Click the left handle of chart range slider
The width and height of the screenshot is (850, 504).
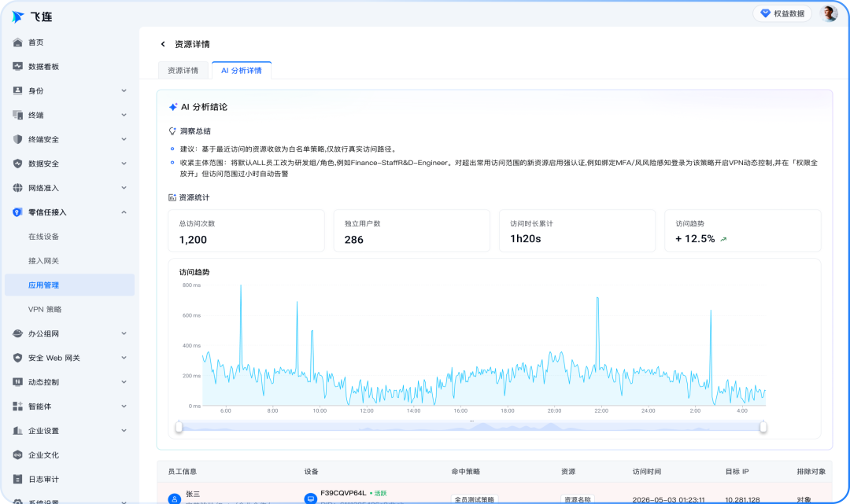[179, 427]
